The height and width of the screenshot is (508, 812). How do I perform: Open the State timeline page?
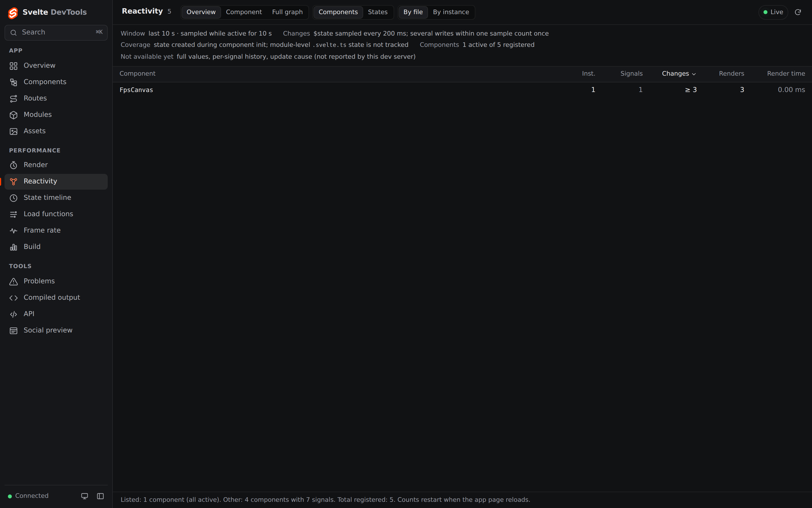[56, 198]
